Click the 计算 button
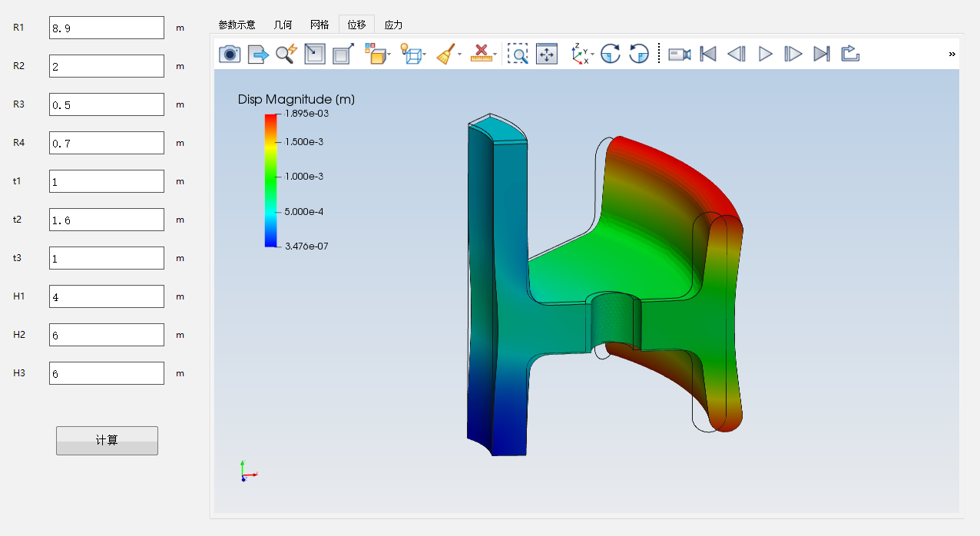The height and width of the screenshot is (536, 980). [x=107, y=441]
